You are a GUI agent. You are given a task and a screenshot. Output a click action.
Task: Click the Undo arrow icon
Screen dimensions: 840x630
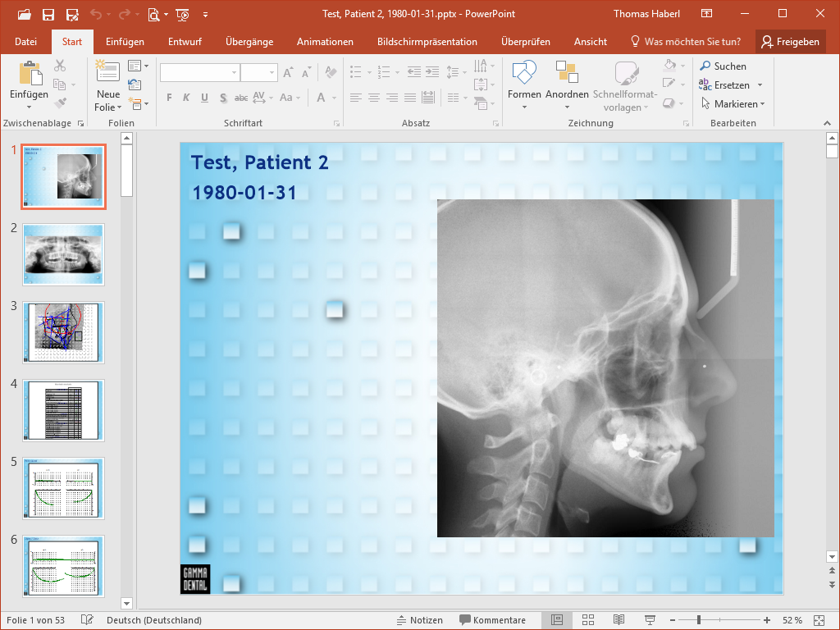(x=96, y=14)
